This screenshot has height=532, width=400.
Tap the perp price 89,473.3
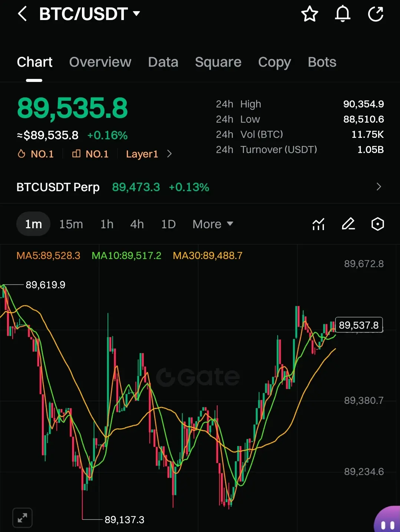click(x=136, y=187)
